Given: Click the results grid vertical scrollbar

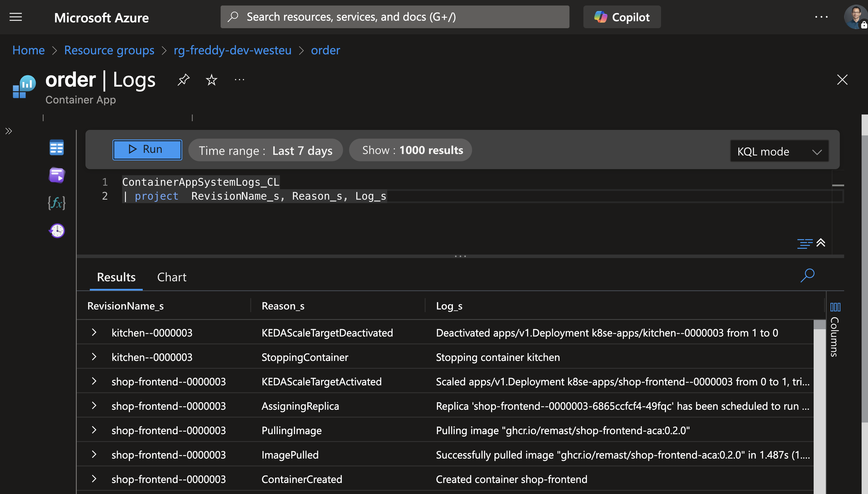Looking at the screenshot, I should pos(819,407).
